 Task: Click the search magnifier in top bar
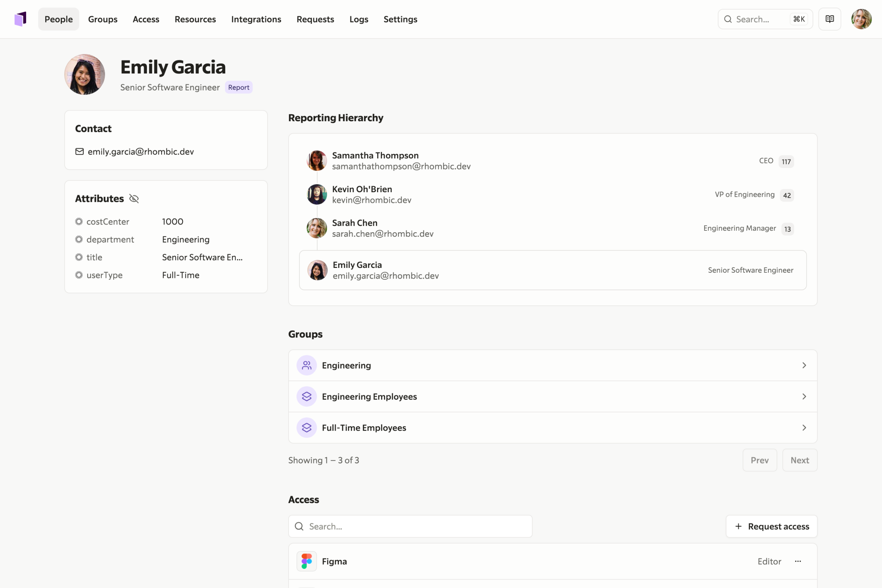(728, 19)
